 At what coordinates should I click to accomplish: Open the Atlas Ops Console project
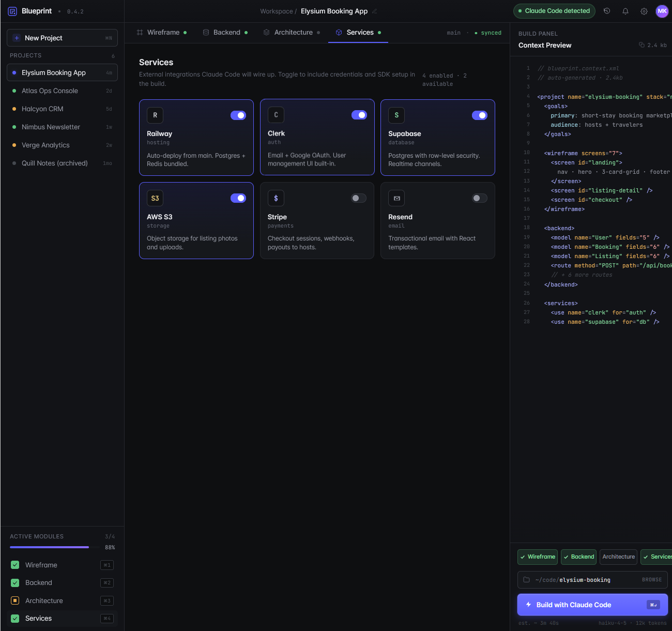click(x=62, y=91)
